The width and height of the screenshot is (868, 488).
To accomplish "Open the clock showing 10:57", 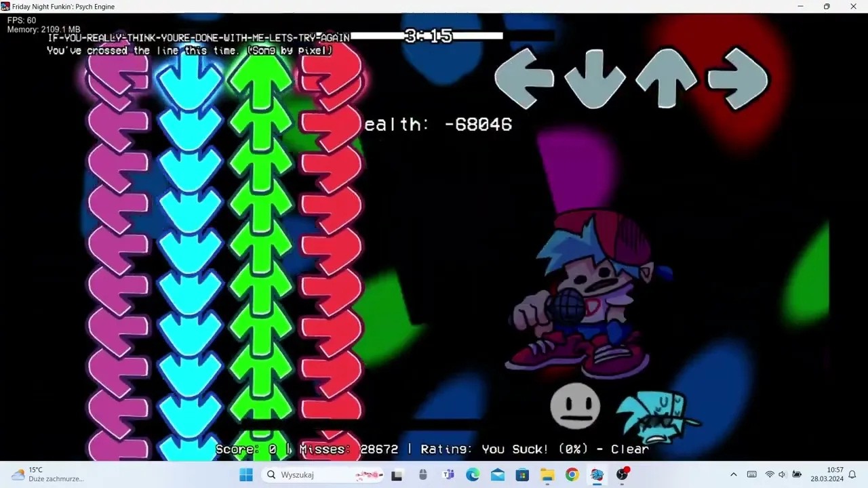I will [x=827, y=474].
